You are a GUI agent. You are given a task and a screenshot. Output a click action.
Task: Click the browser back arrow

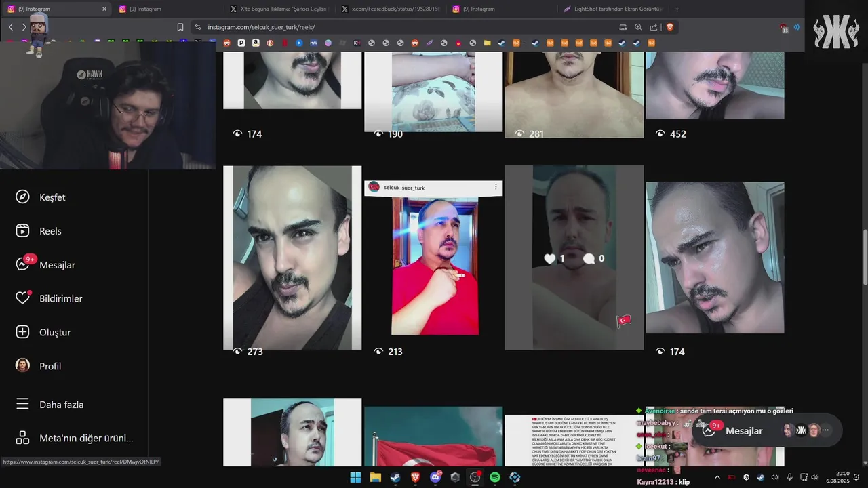pos(11,27)
